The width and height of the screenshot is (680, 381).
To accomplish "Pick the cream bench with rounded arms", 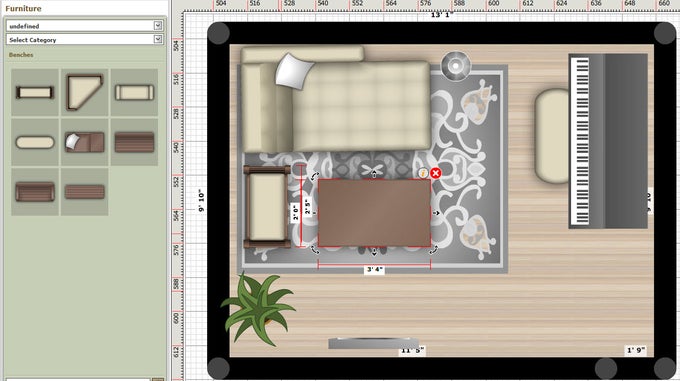I will 134,92.
